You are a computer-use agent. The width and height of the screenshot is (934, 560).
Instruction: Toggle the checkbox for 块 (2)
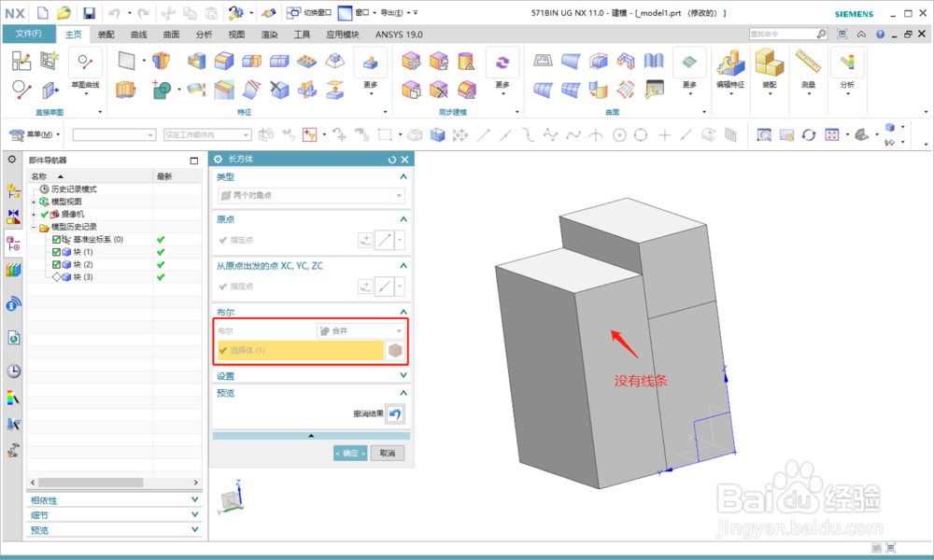point(56,264)
